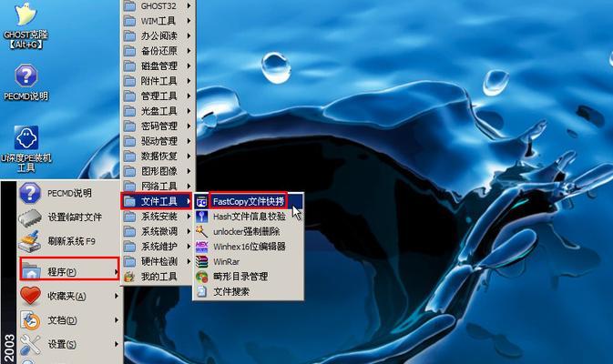Select 畸形目录管理 menu item
This screenshot has width=613, height=364.
pos(249,277)
